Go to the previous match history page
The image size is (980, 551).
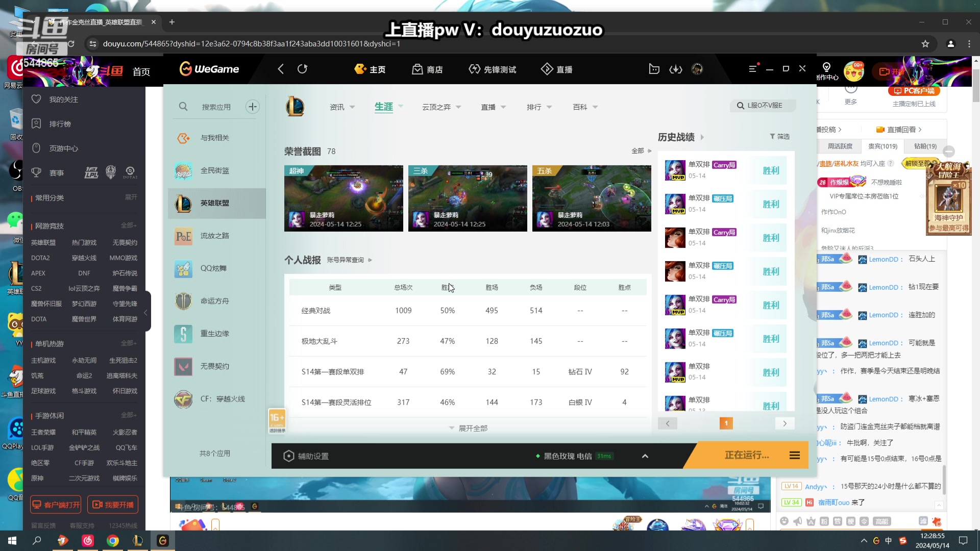click(x=667, y=423)
